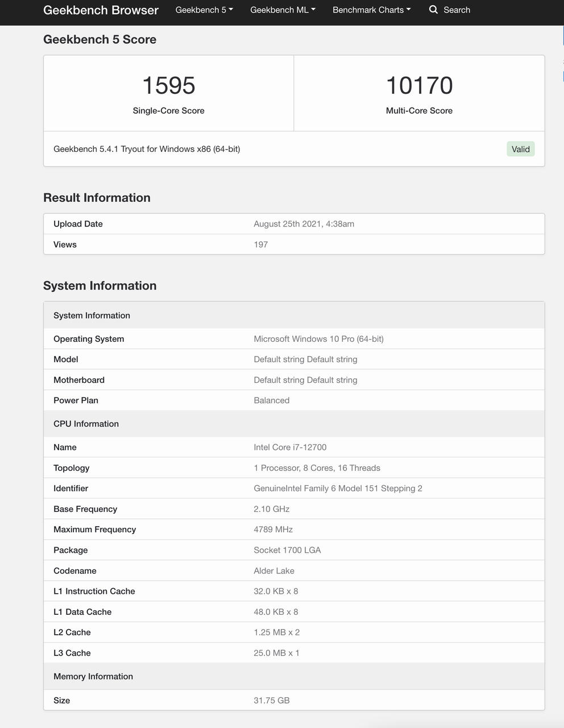The image size is (564, 728).
Task: Click the L1 Data Cache label
Action: click(82, 612)
